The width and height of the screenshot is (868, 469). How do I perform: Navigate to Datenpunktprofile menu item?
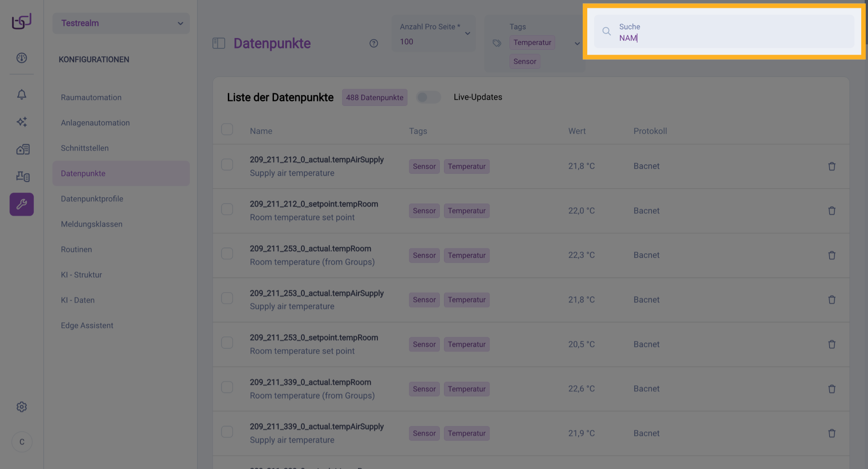pos(92,199)
